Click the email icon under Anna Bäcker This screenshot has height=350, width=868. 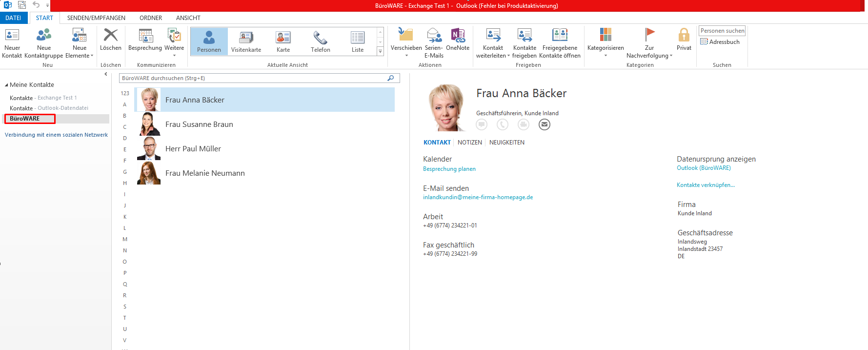click(x=544, y=125)
